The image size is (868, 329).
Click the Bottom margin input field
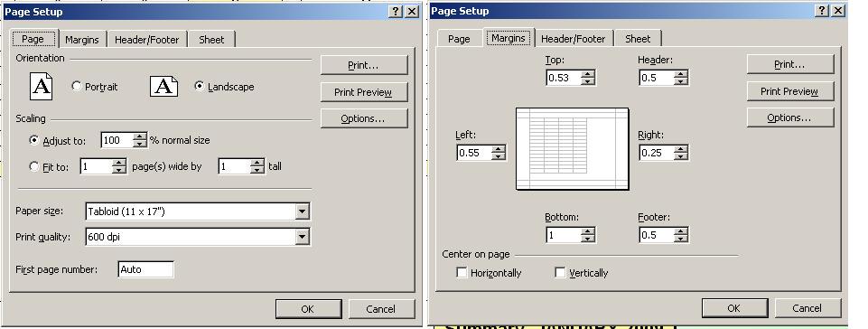pyautogui.click(x=564, y=235)
